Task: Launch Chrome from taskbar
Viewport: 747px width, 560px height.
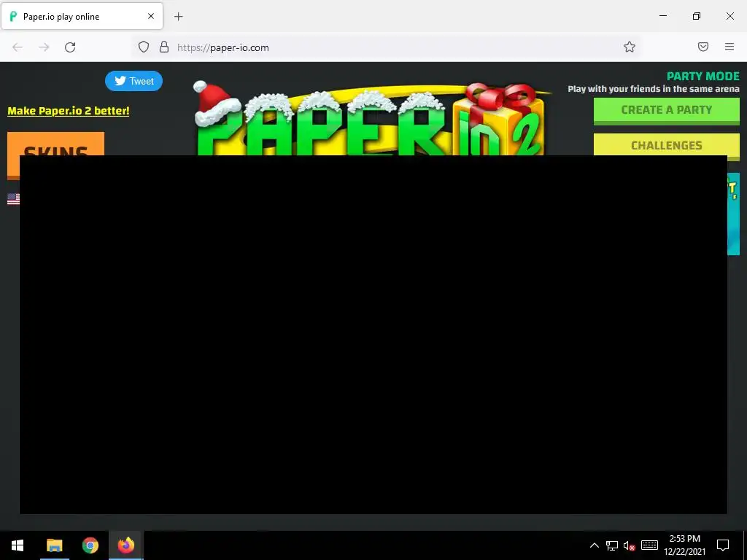Action: coord(90,545)
